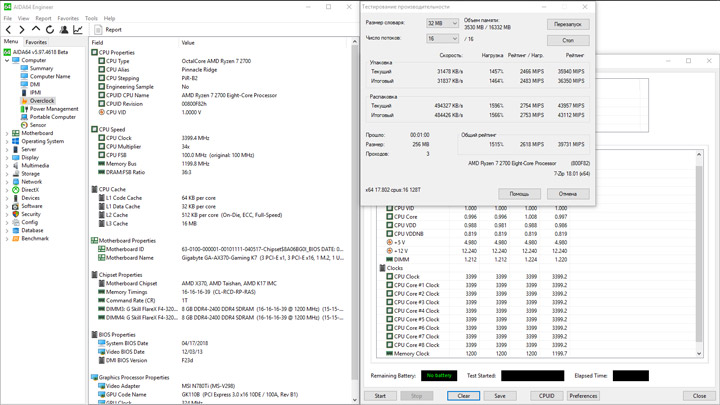
Task: Click the Forward arrow in AIDA64 toolbar
Action: click(x=22, y=29)
